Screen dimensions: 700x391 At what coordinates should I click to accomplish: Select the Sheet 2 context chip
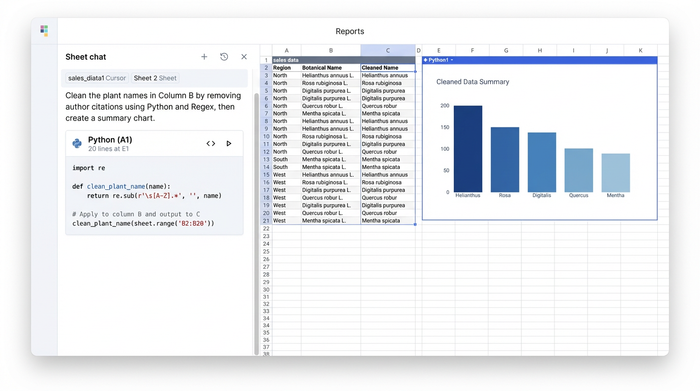click(155, 78)
